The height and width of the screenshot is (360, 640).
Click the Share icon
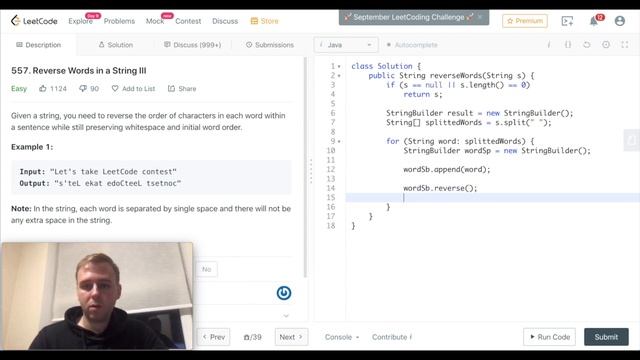point(171,88)
